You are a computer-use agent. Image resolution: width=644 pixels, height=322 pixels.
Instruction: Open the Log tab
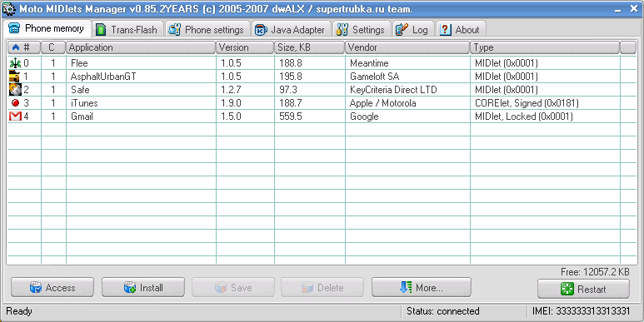tap(413, 29)
